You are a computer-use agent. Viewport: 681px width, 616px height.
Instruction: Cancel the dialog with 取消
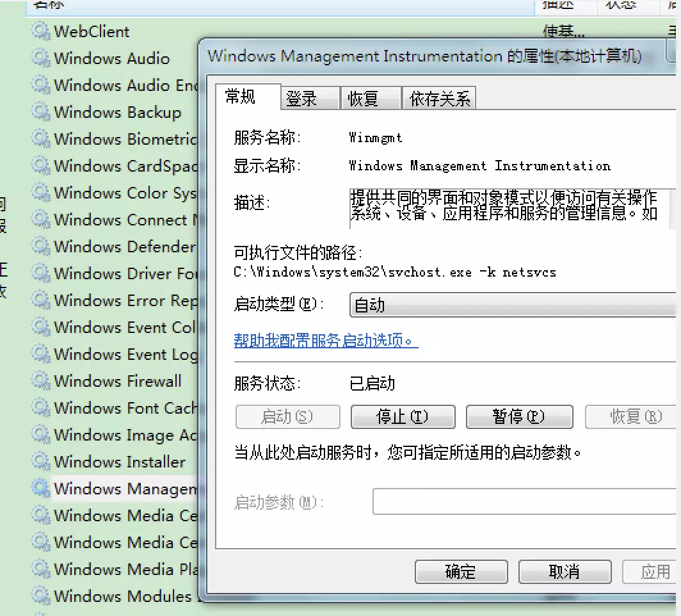point(565,572)
